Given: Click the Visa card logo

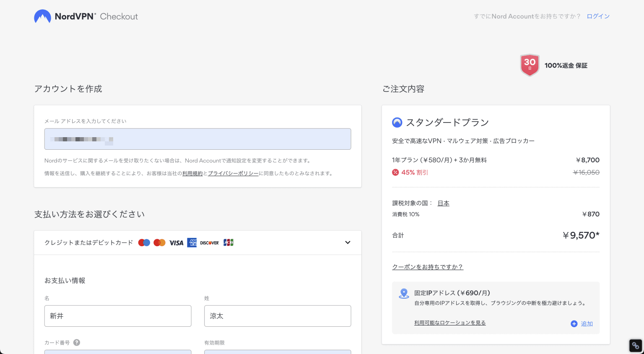Looking at the screenshot, I should [176, 242].
